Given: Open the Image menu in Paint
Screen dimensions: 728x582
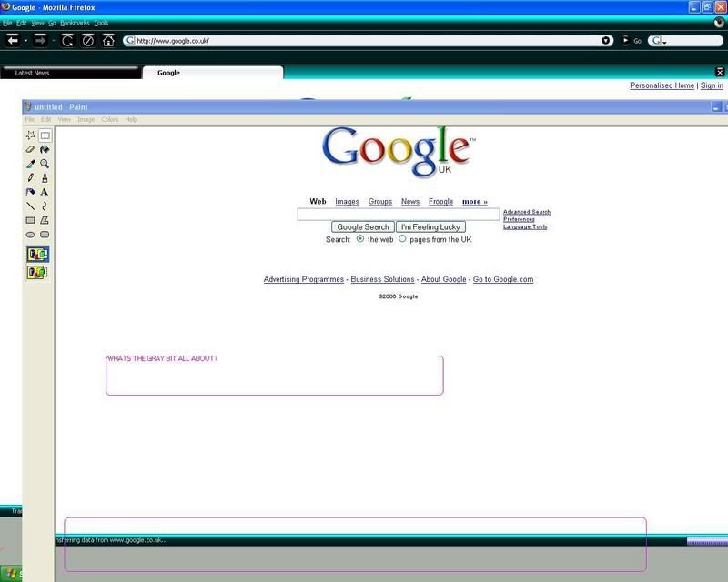Looking at the screenshot, I should pos(86,119).
